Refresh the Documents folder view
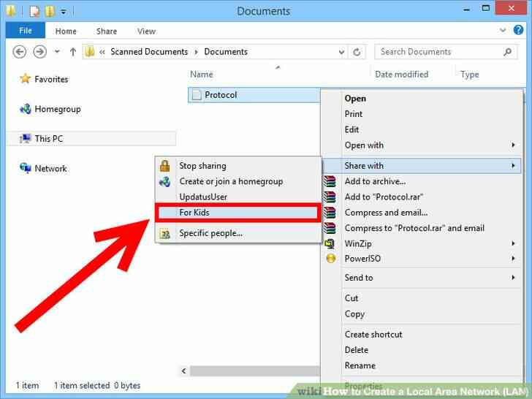 click(357, 52)
